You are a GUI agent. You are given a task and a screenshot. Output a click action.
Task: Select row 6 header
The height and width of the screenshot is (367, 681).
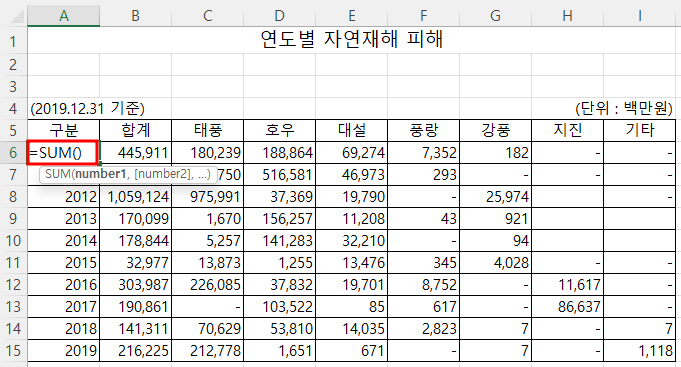pyautogui.click(x=13, y=152)
